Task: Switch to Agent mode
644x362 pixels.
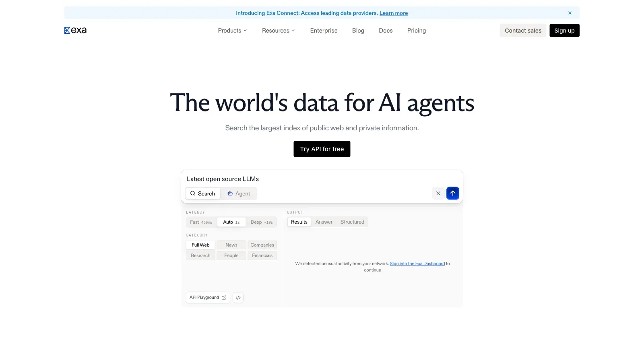Action: point(239,193)
